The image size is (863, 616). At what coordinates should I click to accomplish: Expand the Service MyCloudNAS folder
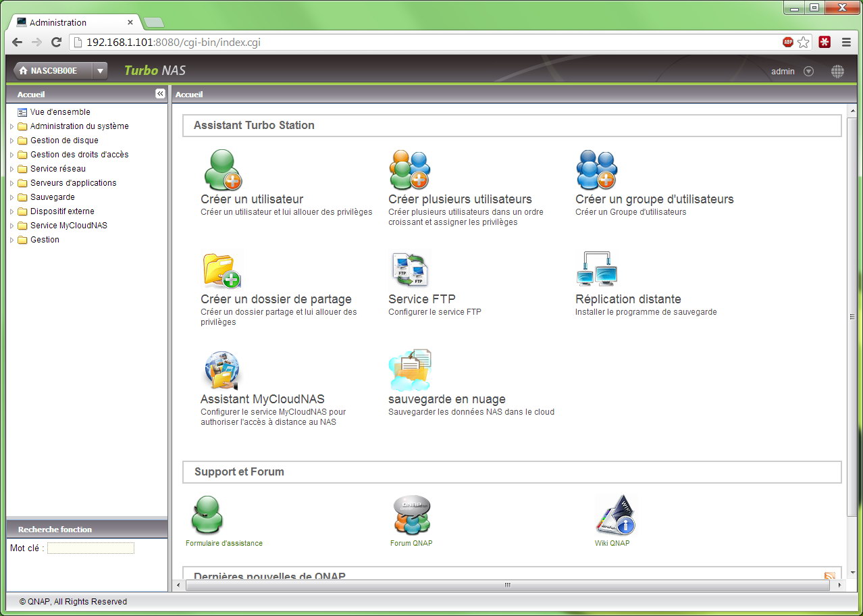(x=11, y=226)
